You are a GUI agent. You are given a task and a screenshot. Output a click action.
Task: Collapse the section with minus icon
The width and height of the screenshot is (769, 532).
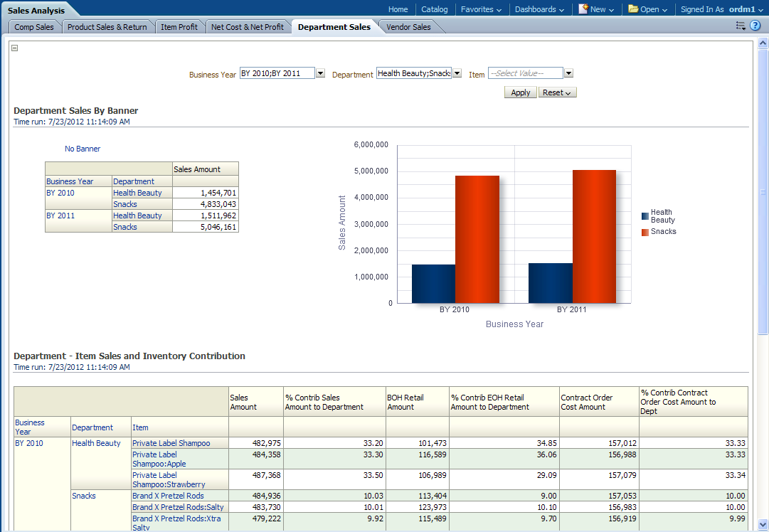[15, 48]
